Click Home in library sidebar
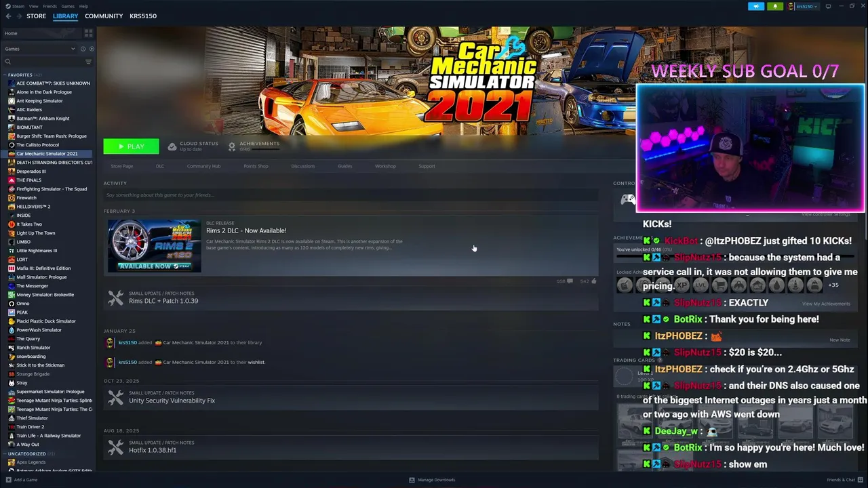Image resolution: width=868 pixels, height=488 pixels. tap(42, 33)
